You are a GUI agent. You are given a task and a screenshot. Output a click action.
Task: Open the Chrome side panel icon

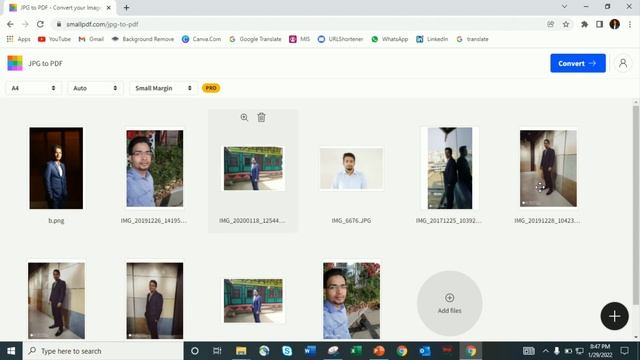tap(599, 24)
